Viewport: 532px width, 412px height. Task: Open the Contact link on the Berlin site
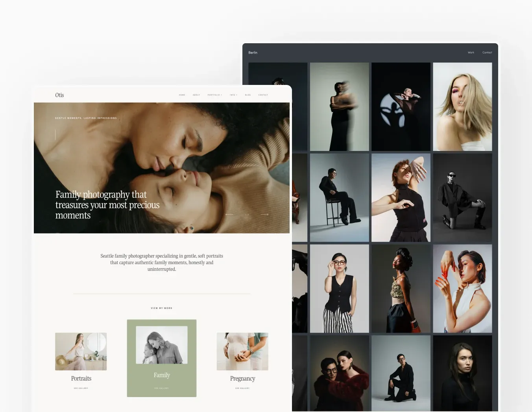point(487,52)
